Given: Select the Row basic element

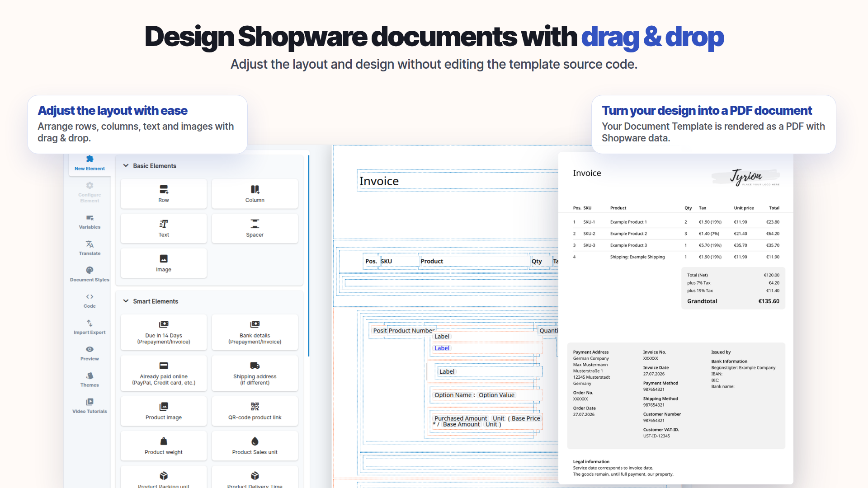Looking at the screenshot, I should click(164, 194).
